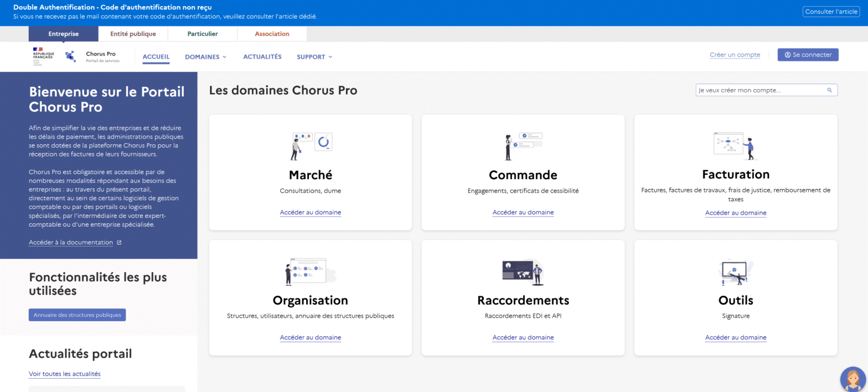Focus the search field for account creation
This screenshot has height=392, width=868.
[x=761, y=90]
